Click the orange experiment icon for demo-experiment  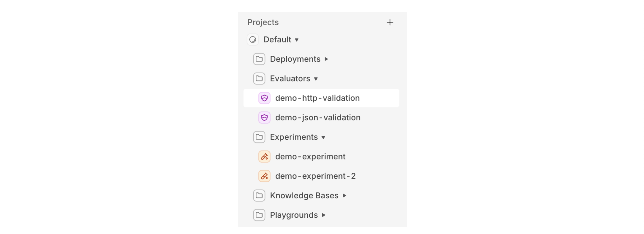coord(264,157)
